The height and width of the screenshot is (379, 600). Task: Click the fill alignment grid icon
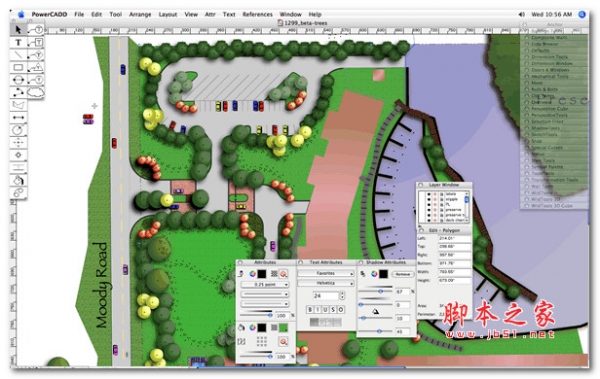click(262, 341)
